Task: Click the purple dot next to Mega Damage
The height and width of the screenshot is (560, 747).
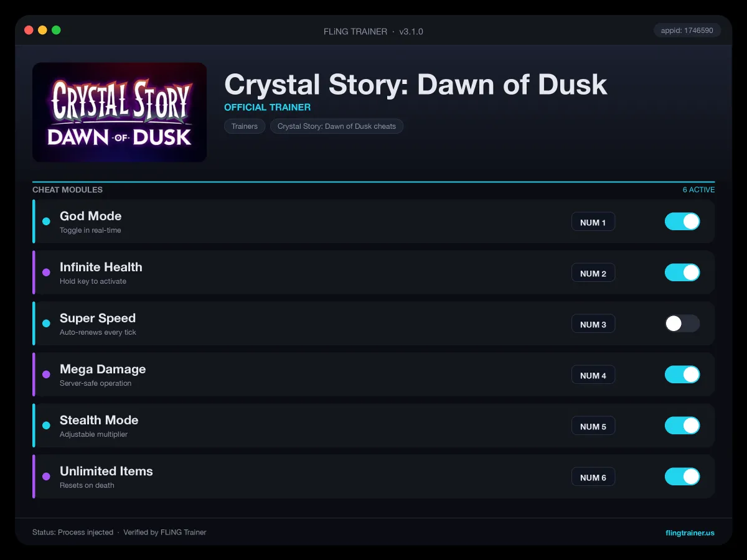Action: click(46, 375)
